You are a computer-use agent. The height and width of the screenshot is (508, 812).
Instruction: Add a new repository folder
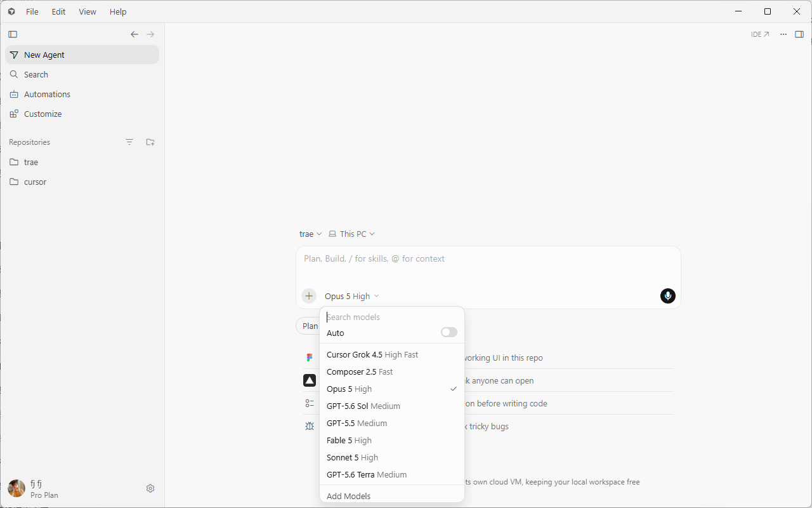click(x=150, y=142)
